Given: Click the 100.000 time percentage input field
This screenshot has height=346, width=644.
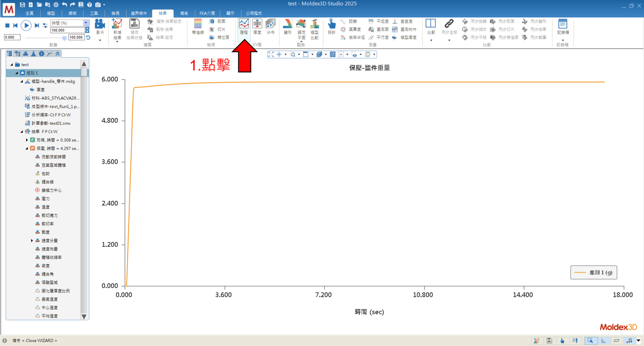Looking at the screenshot, I should click(x=67, y=30).
